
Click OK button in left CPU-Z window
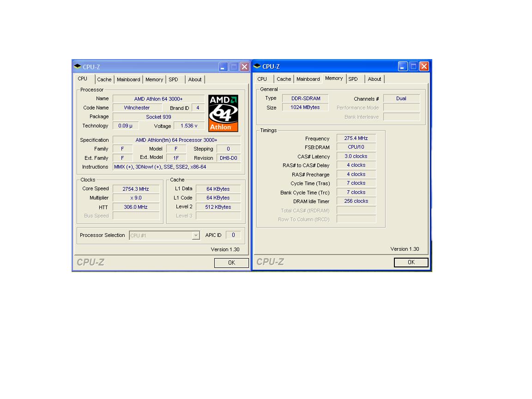pyautogui.click(x=231, y=263)
